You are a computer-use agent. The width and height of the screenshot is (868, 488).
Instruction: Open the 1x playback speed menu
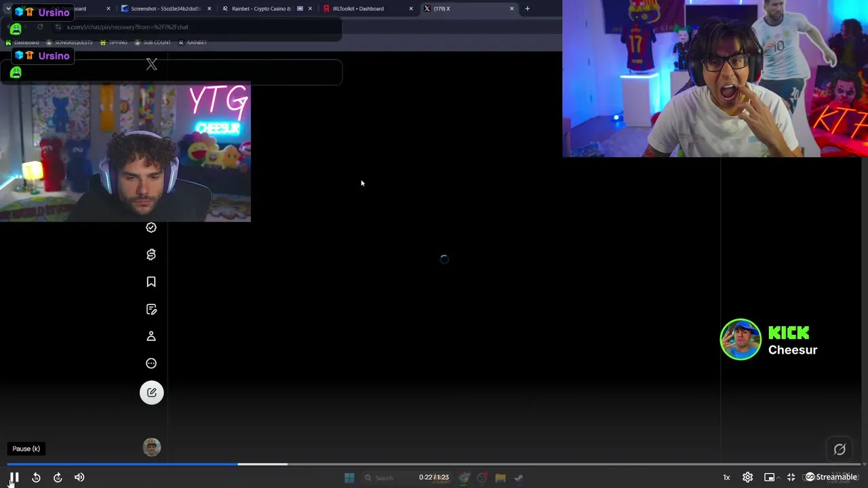tap(726, 477)
